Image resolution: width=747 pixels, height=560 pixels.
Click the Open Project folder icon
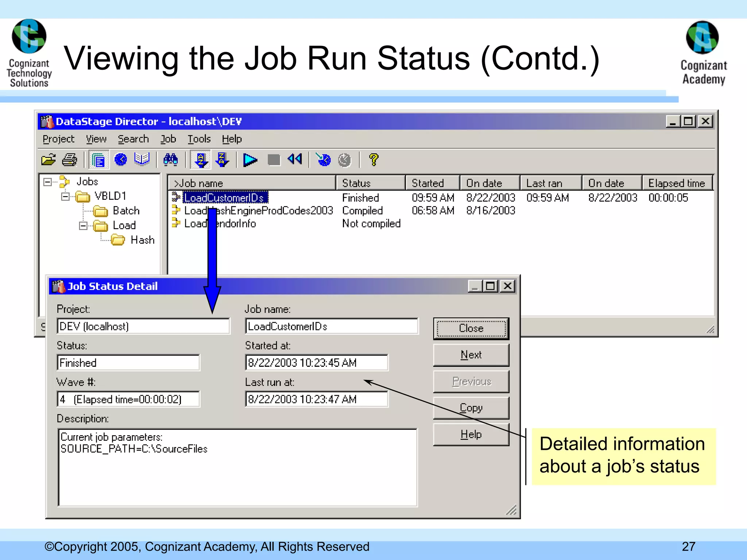(48, 160)
